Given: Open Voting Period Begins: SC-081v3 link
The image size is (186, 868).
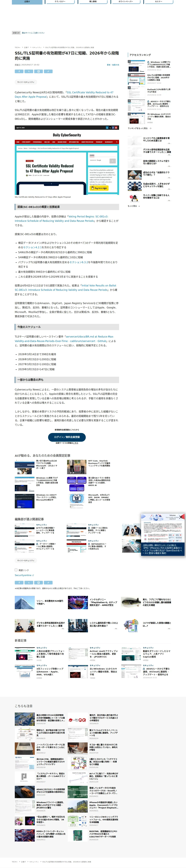Looking at the screenshot, I should [61, 219].
